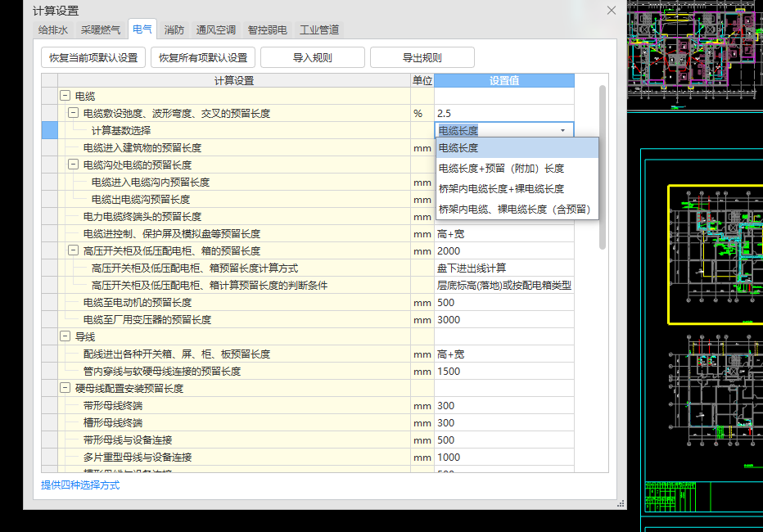763x532 pixels.
Task: Collapse the 导线 tree group
Action: coord(65,336)
